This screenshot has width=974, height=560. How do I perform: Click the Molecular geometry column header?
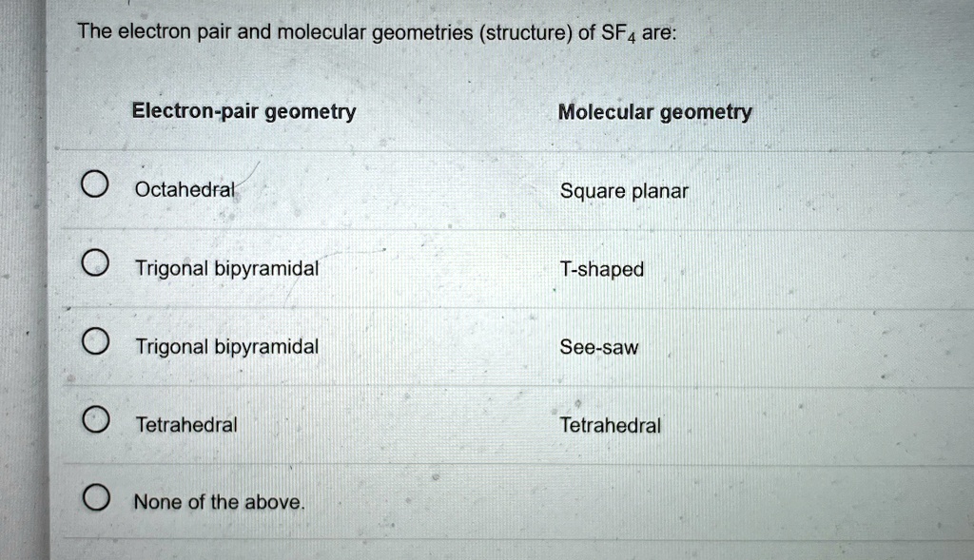pyautogui.click(x=655, y=111)
